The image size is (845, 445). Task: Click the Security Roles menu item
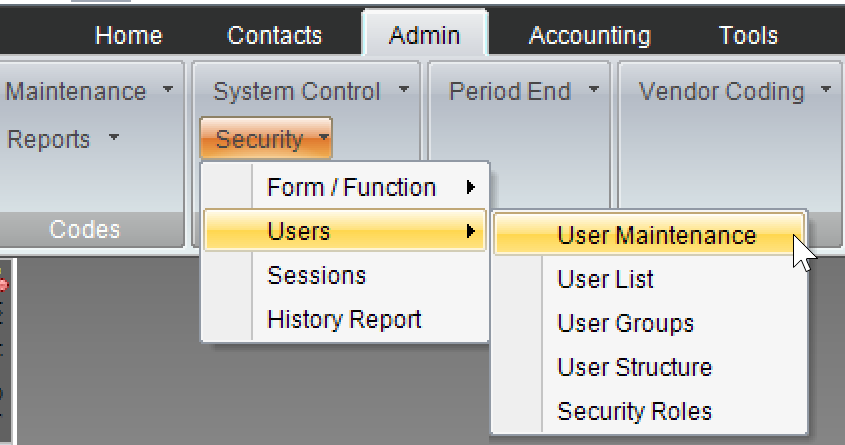pos(634,412)
